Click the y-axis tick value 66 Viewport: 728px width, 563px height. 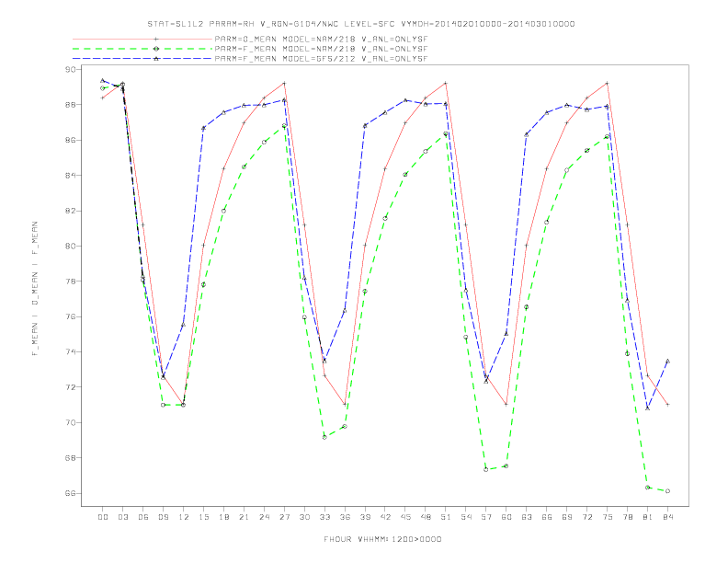[71, 493]
